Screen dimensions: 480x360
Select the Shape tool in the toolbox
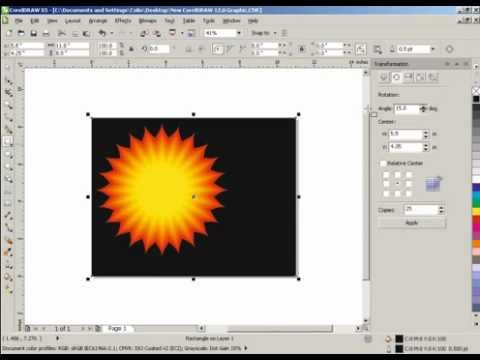(8, 81)
